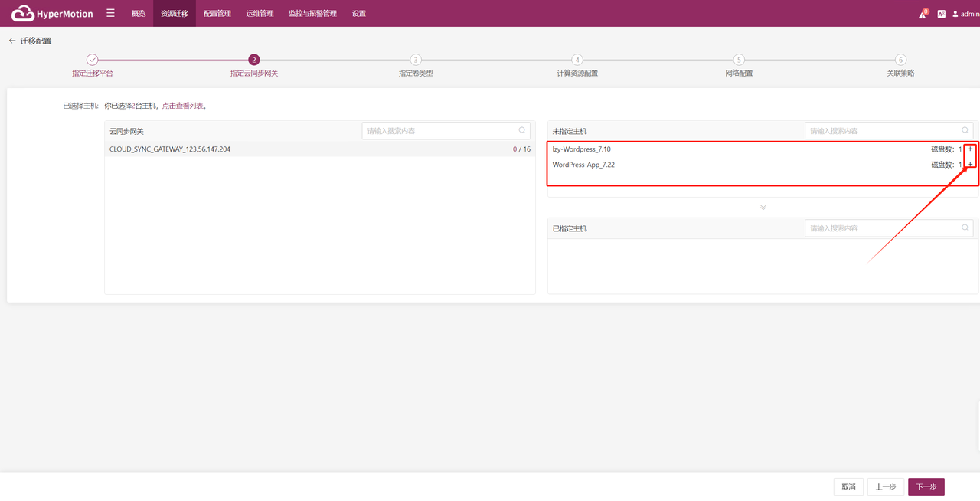The width and height of the screenshot is (980, 501).
Task: Click the back arrow beside 迁移配置
Action: (12, 41)
